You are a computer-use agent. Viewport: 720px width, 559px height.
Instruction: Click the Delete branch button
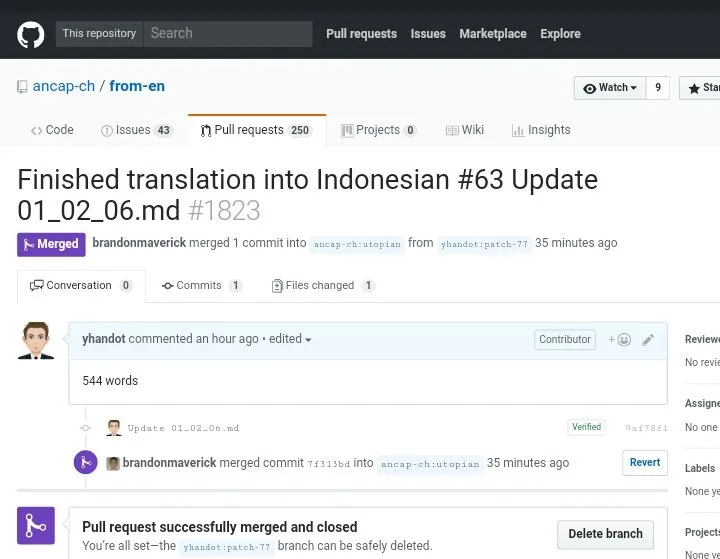pos(605,534)
